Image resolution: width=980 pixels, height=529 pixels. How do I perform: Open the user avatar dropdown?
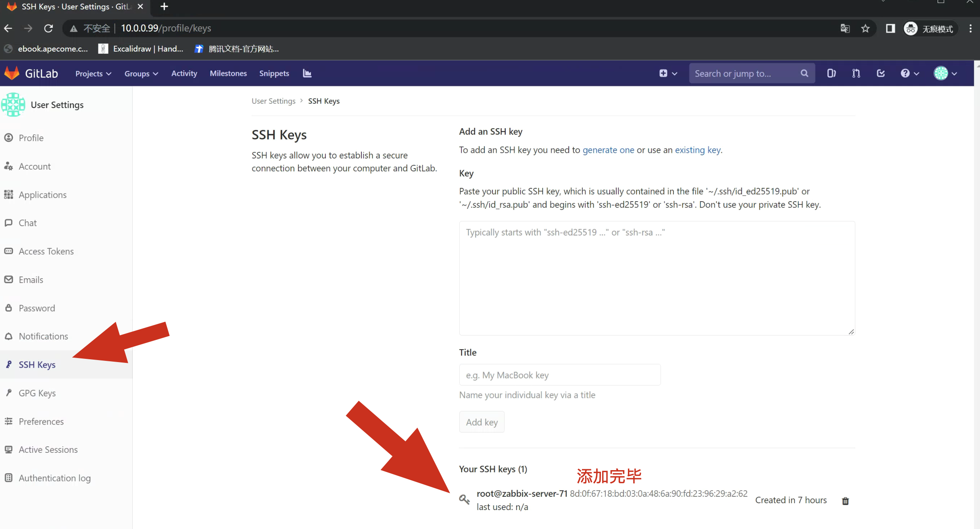[945, 73]
